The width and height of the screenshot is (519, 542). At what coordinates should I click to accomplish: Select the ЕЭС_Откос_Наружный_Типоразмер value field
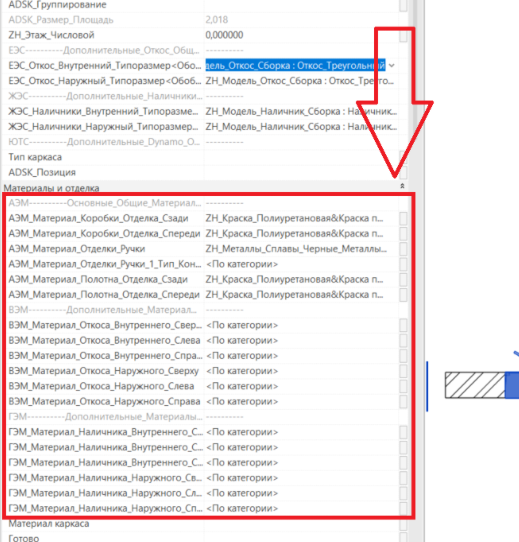tap(301, 81)
